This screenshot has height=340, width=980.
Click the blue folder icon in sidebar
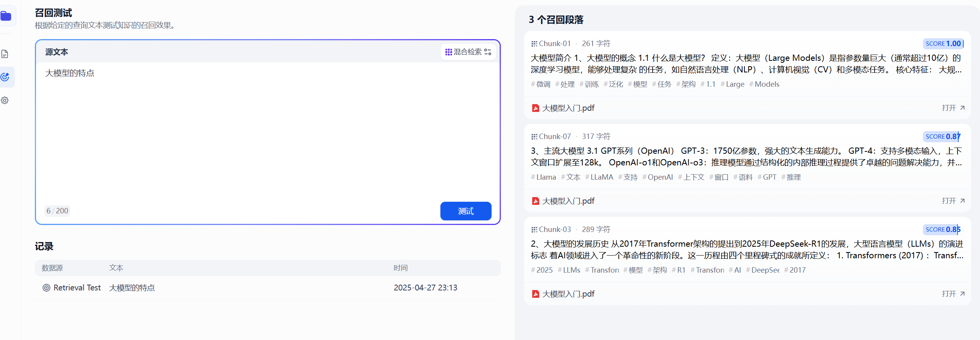point(6,16)
